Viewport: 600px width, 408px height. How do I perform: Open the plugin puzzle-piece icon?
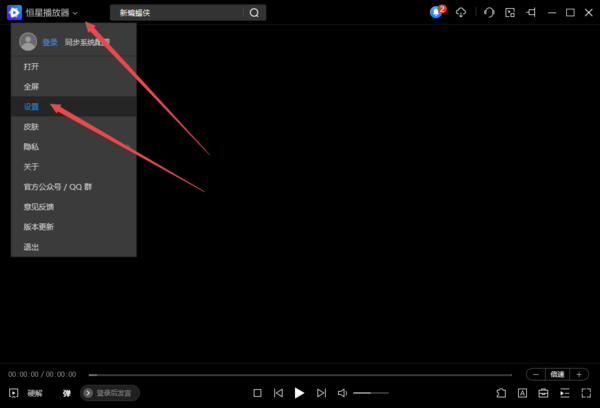tap(501, 393)
